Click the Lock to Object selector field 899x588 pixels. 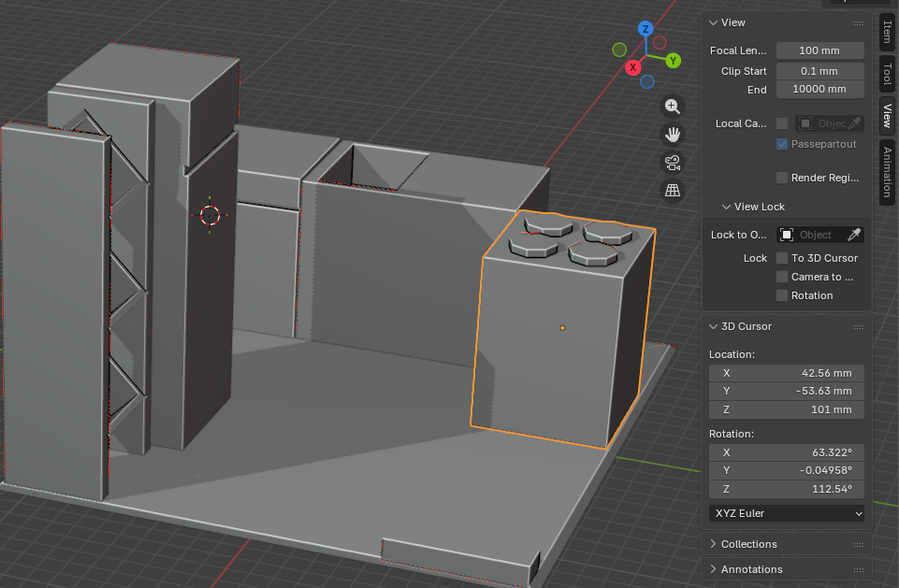pos(809,235)
